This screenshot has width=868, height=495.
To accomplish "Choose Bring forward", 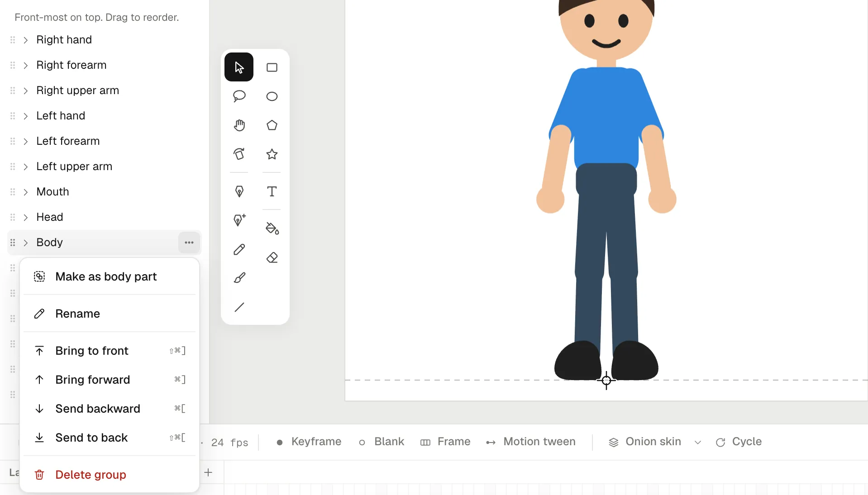I will (x=110, y=380).
